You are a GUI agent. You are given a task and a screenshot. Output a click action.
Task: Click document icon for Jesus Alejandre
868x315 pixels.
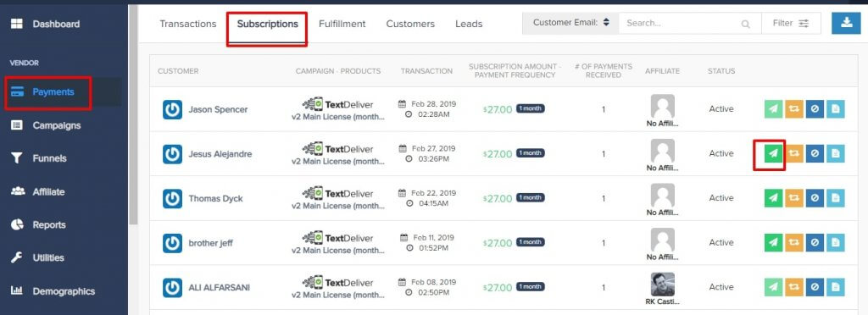835,153
